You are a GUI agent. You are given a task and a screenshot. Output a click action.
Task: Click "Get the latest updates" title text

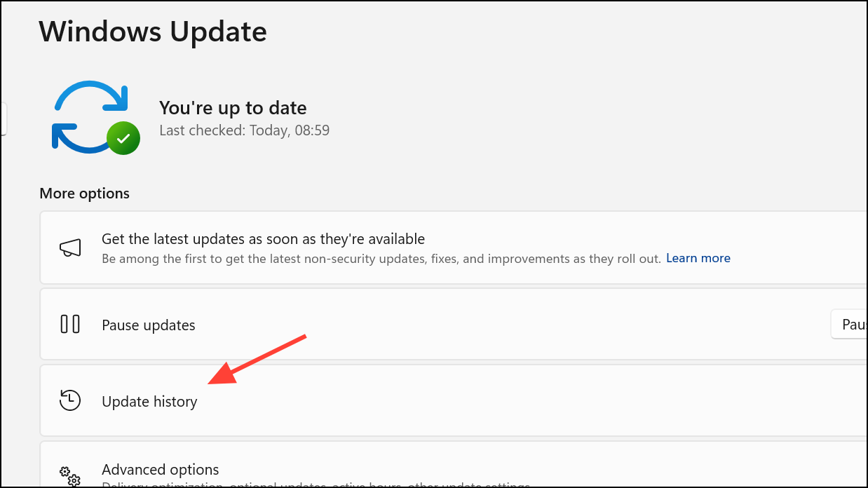264,239
